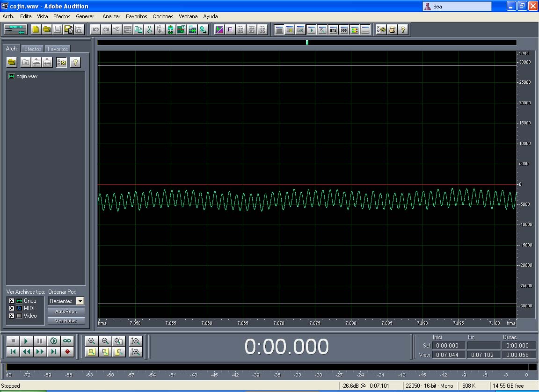Image resolution: width=539 pixels, height=392 pixels.
Task: Open the Ayuda menu
Action: pos(211,16)
